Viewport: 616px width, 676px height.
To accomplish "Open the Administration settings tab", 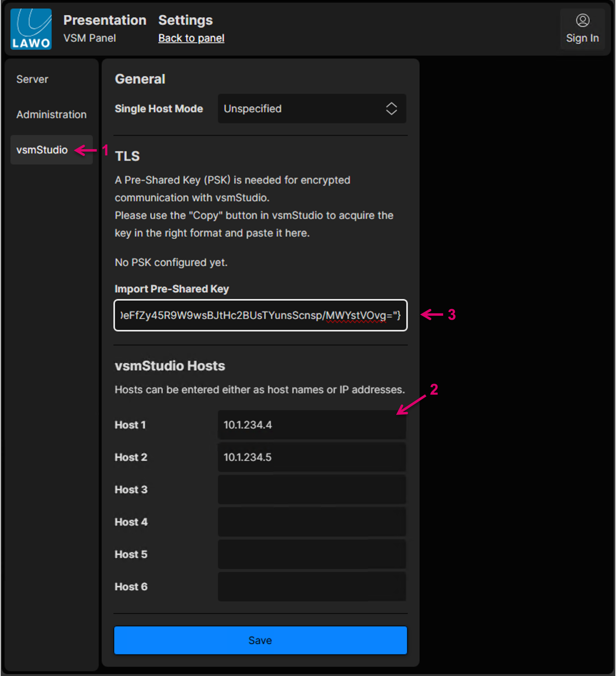I will pyautogui.click(x=51, y=115).
